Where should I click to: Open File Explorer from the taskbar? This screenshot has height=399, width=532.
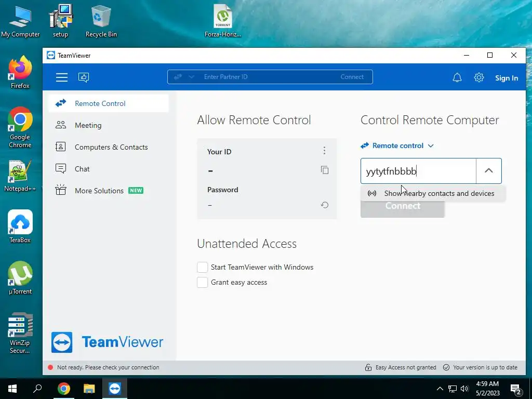(x=89, y=389)
